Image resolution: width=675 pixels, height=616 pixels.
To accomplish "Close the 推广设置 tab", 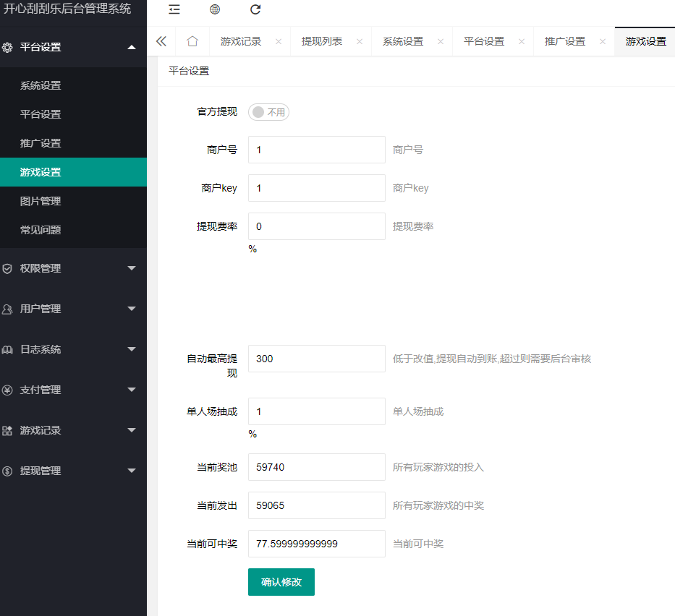I will click(602, 41).
